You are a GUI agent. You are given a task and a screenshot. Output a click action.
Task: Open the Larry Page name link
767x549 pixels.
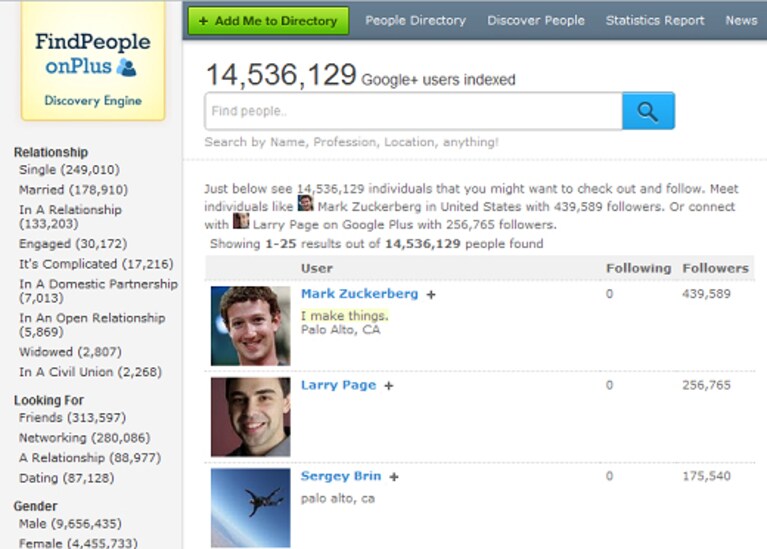pos(338,385)
